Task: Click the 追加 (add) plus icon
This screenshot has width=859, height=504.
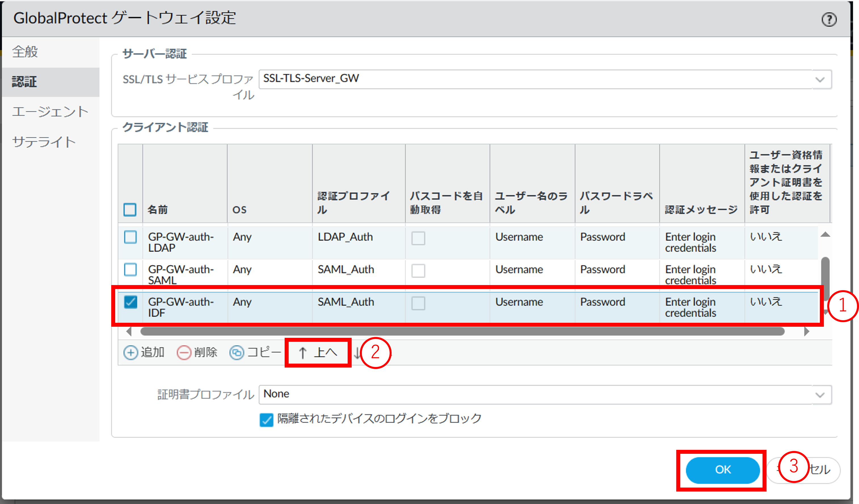Action: click(x=131, y=353)
